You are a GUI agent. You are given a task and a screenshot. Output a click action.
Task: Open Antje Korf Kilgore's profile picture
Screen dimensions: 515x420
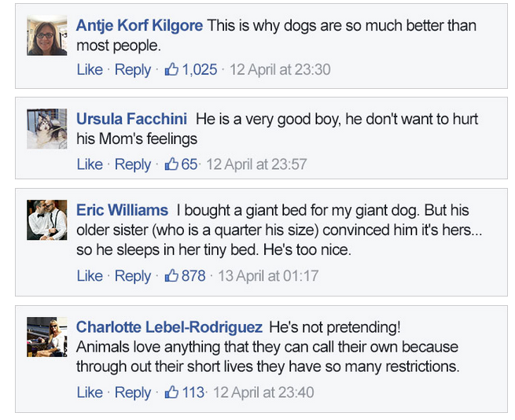pyautogui.click(x=47, y=35)
